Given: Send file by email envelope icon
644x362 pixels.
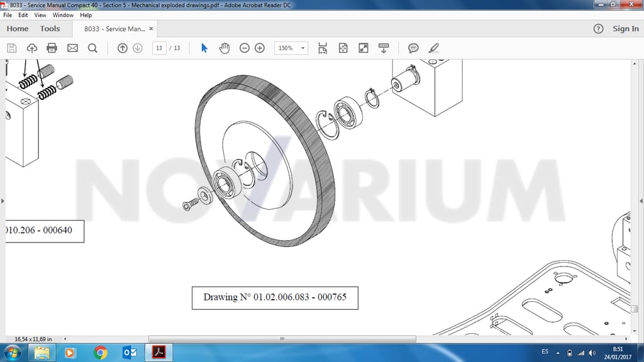Looking at the screenshot, I should (72, 48).
